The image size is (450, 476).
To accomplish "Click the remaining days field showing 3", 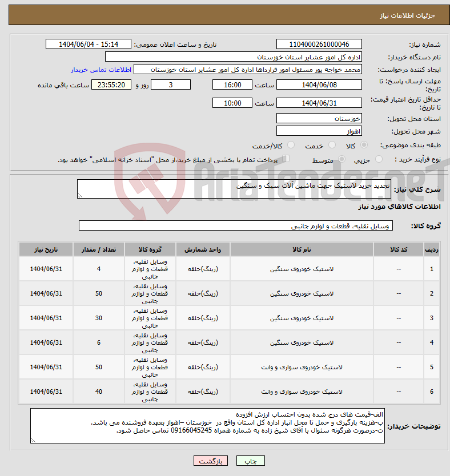I will pyautogui.click(x=171, y=84).
